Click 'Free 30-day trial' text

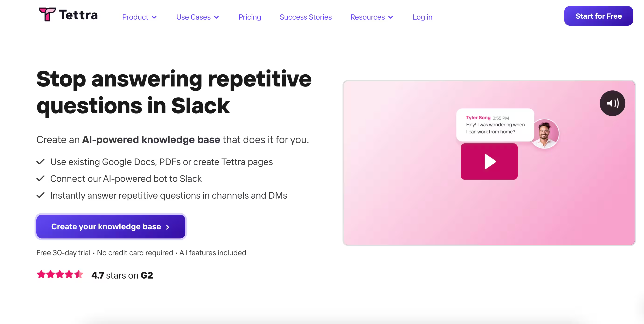coord(63,253)
